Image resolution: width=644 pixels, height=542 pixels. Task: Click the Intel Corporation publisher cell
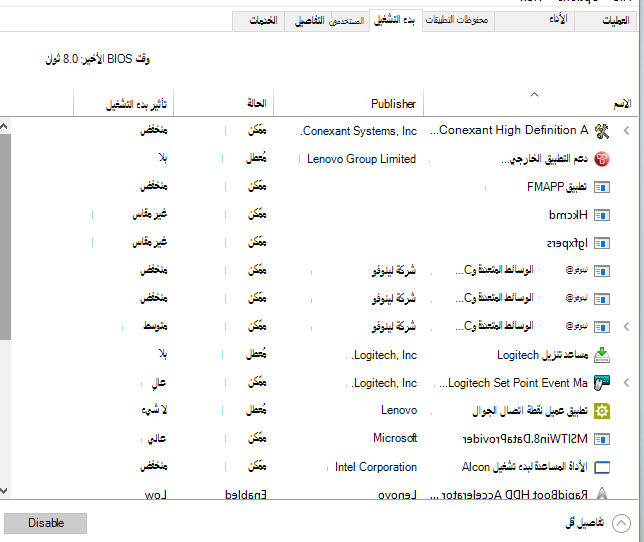(x=376, y=467)
